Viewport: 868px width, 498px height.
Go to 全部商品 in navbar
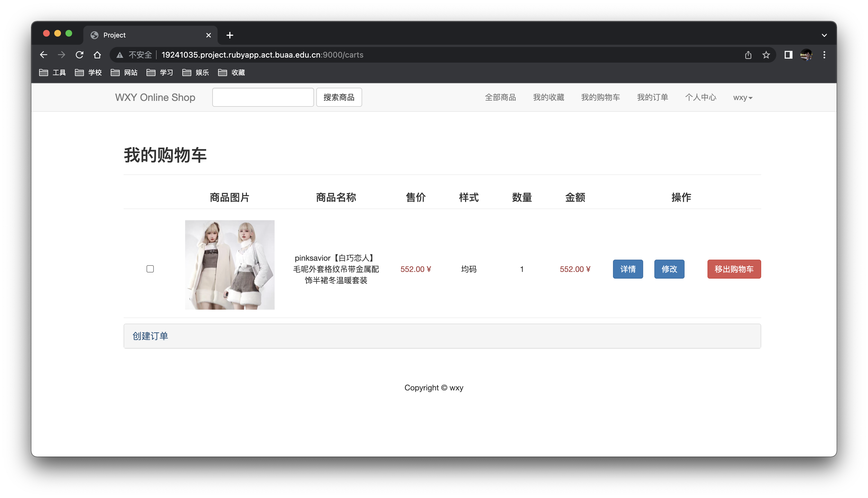(500, 98)
